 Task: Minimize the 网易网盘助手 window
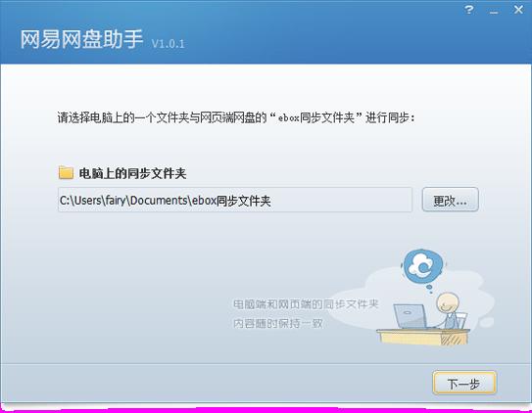(494, 12)
